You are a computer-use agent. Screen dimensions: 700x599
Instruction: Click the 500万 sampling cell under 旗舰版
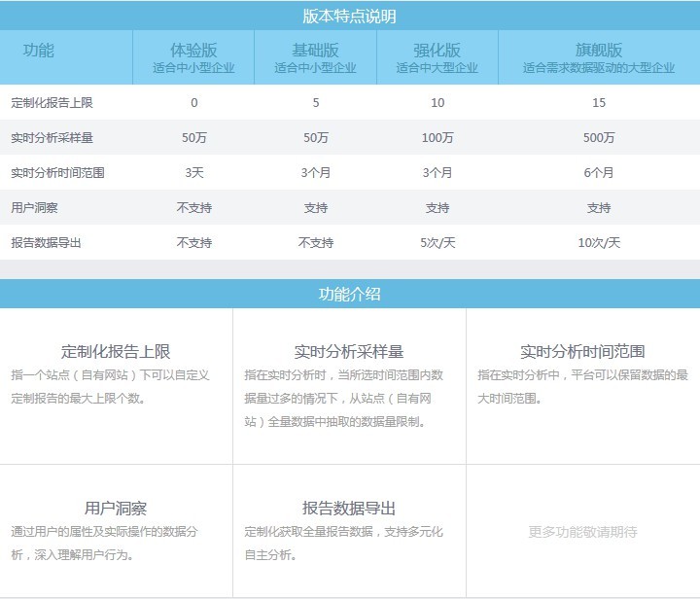598,138
